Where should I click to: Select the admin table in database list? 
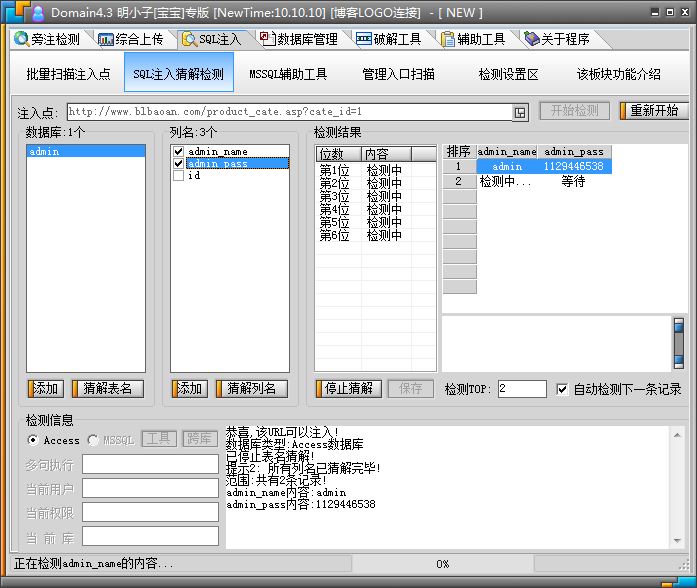pos(86,152)
